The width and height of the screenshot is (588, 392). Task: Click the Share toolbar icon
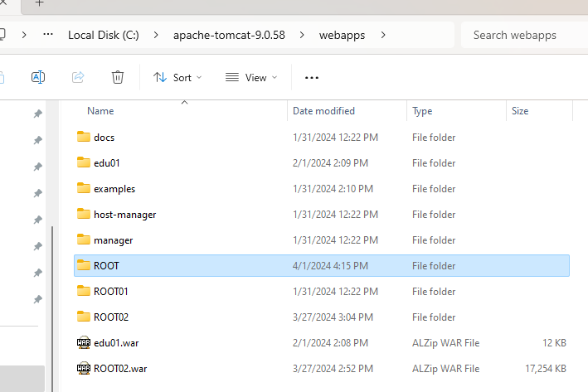point(78,77)
